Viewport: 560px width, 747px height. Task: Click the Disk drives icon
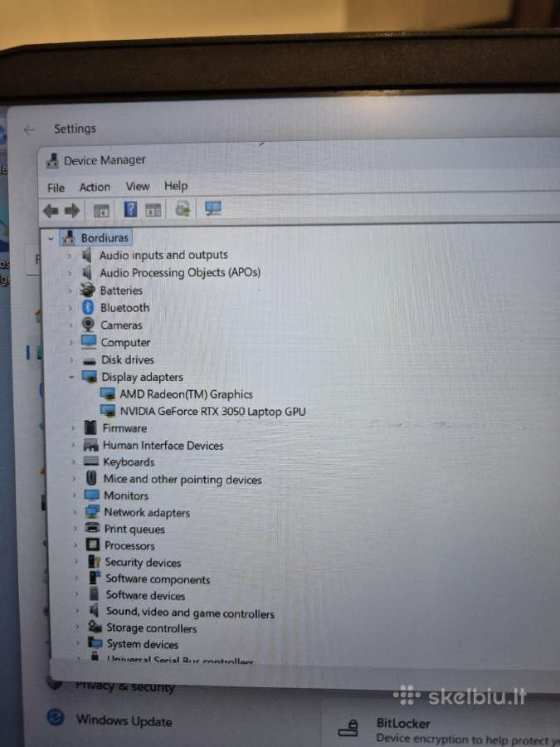pos(89,361)
